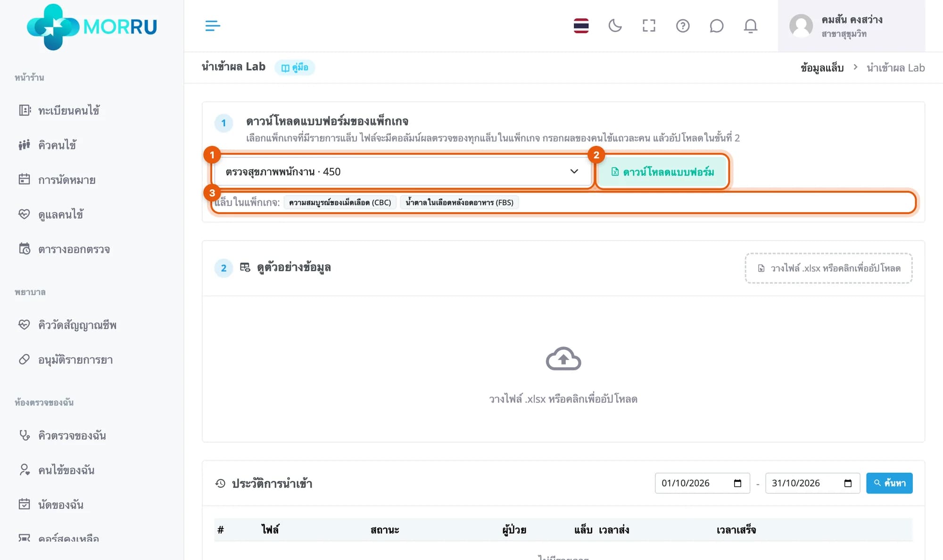Click the ไฟล์ column header
The height and width of the screenshot is (560, 943).
click(x=270, y=530)
